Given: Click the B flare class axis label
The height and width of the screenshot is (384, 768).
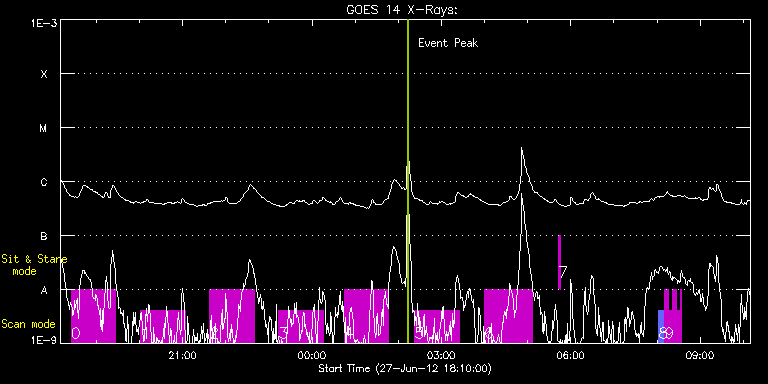Looking at the screenshot, I should tap(44, 236).
